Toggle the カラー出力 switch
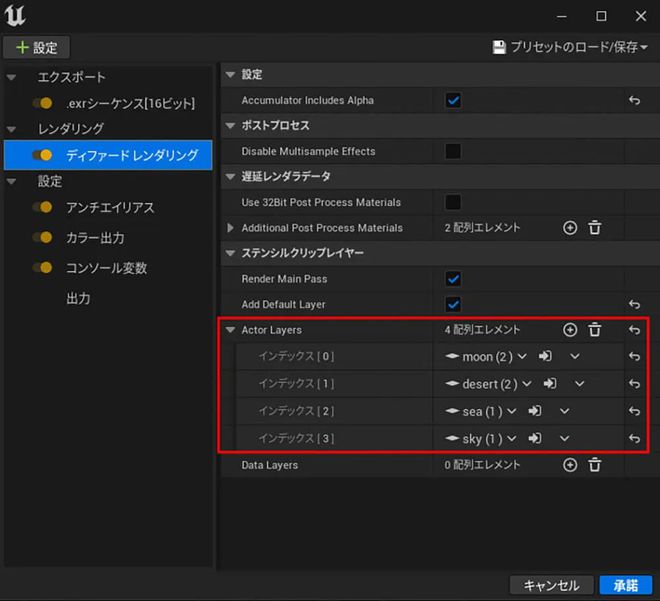The image size is (660, 601). pyautogui.click(x=43, y=237)
